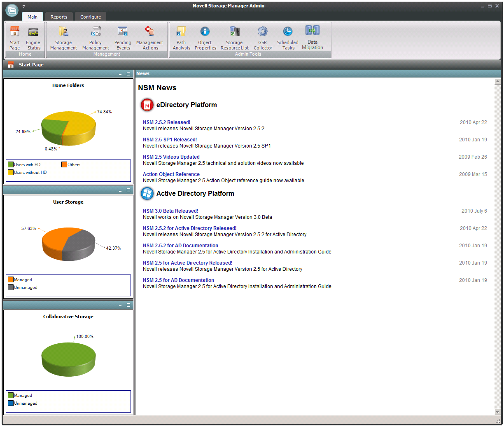Open the GSR Collector tool
Screen dimensions: 504x427
[263, 38]
